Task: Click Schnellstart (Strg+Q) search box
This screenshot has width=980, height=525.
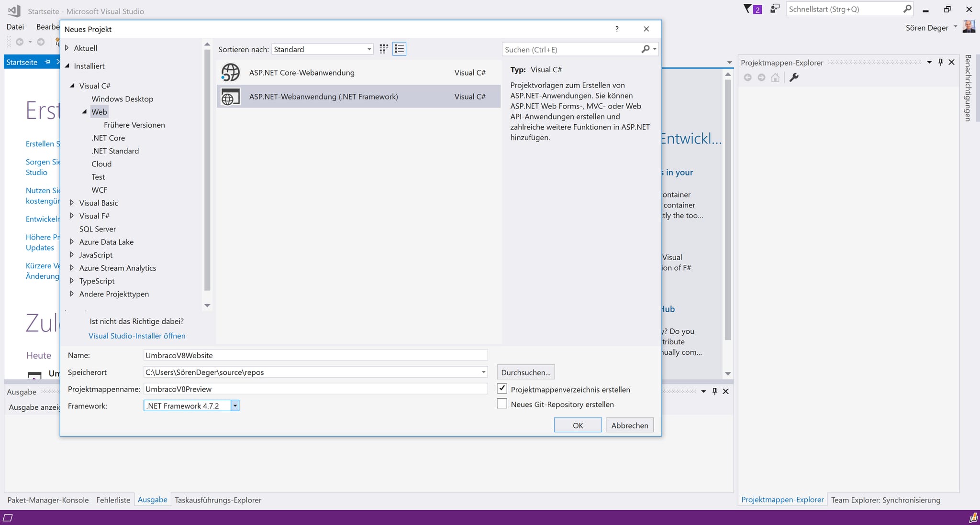Action: click(845, 9)
